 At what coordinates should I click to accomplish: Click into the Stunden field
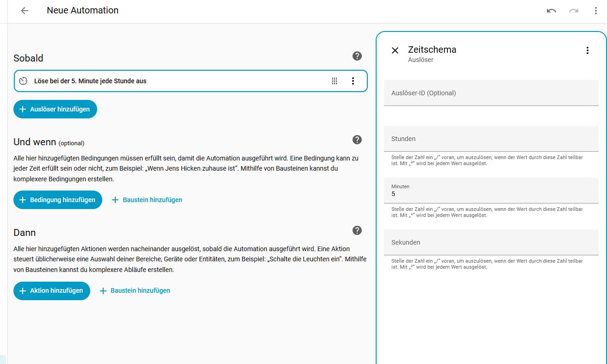491,139
